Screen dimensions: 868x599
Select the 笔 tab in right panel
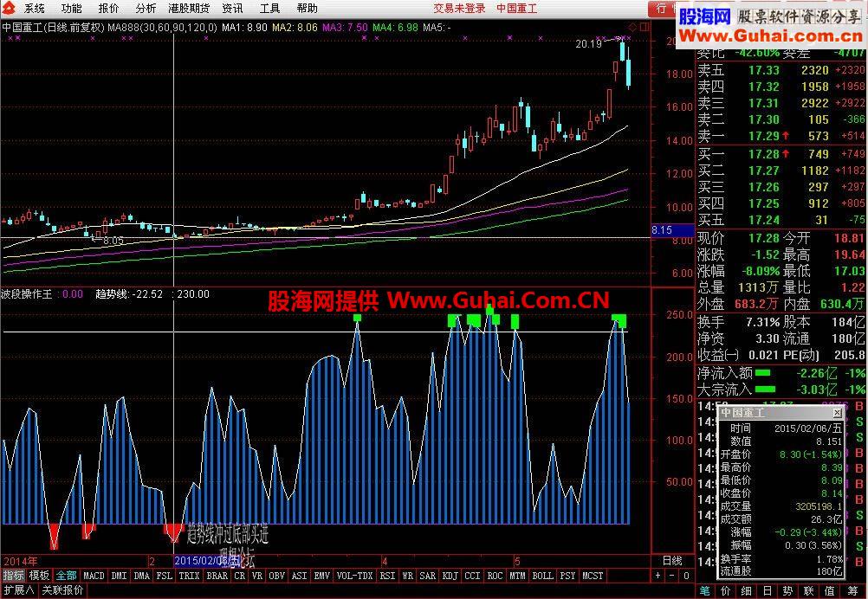[x=705, y=591]
